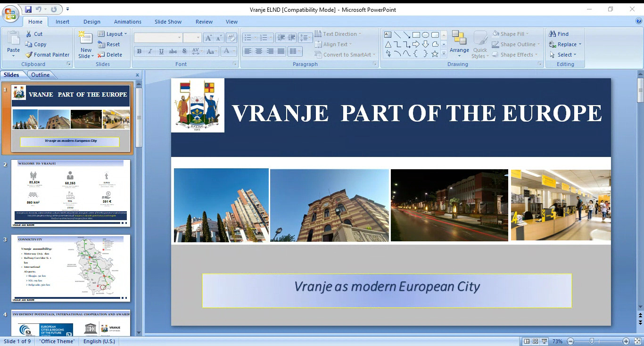644x346 pixels.
Task: Choose the oval shape
Action: (x=425, y=35)
